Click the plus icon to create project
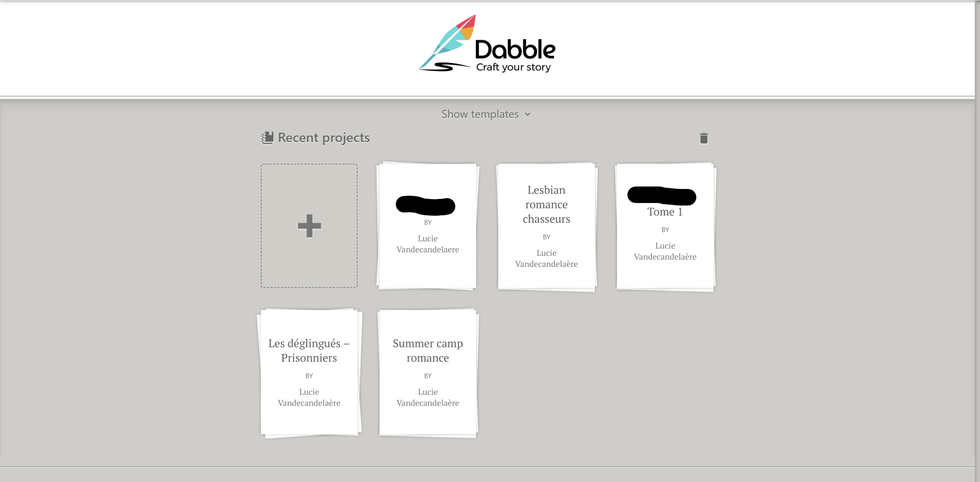 tap(309, 226)
